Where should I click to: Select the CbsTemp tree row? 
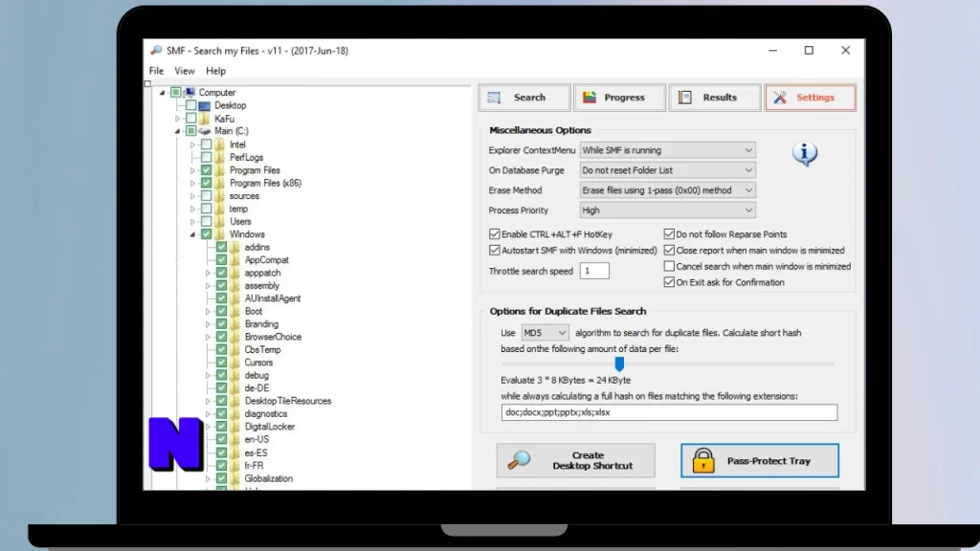(262, 350)
